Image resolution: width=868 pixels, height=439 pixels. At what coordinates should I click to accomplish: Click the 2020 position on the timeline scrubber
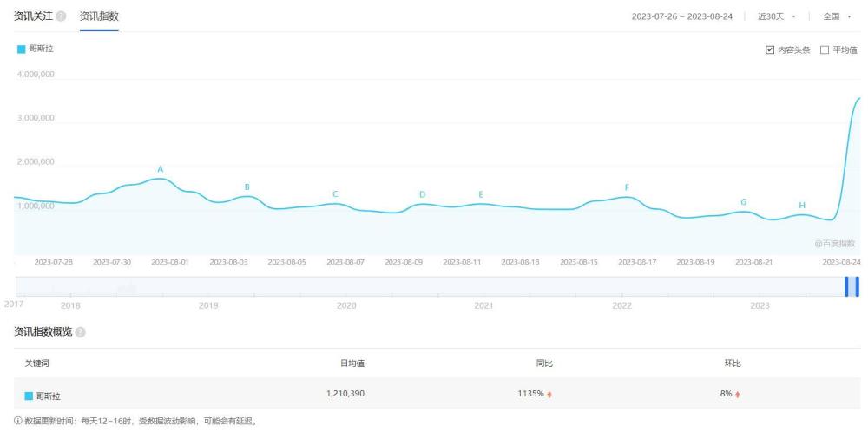(346, 305)
